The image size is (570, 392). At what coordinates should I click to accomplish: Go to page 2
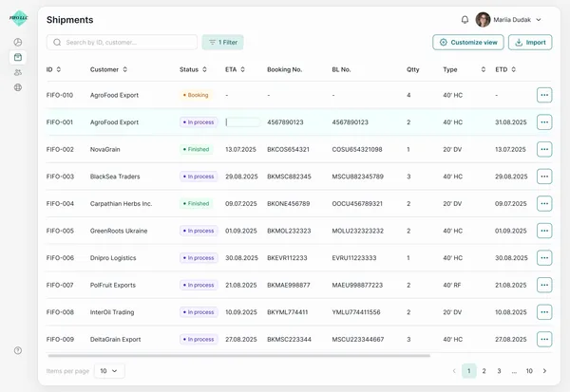(x=484, y=371)
